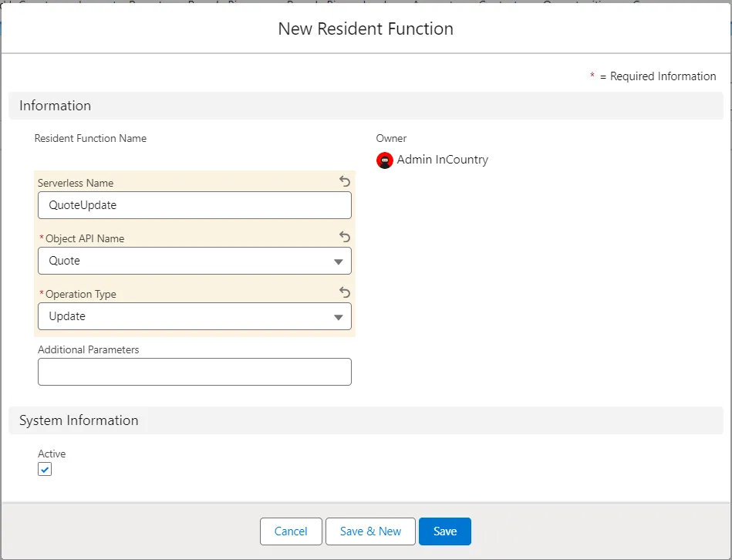Click the System Information section header
Screen dimensions: 732x560
tap(79, 420)
